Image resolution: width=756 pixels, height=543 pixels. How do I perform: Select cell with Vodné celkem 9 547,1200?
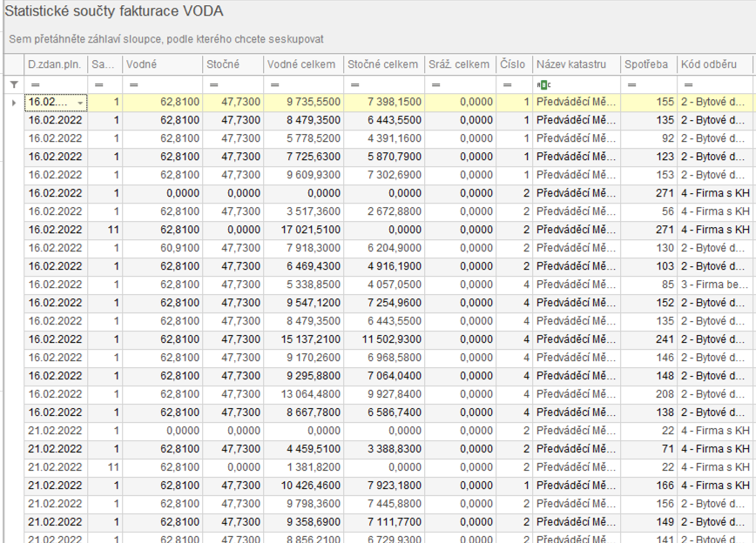click(x=304, y=303)
